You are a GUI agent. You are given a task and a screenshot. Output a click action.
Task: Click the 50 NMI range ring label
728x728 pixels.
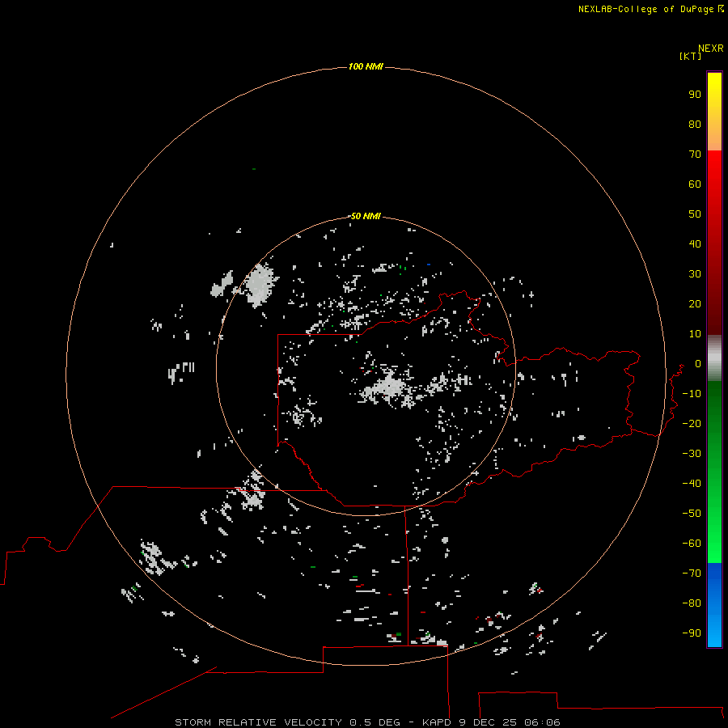coord(366,216)
